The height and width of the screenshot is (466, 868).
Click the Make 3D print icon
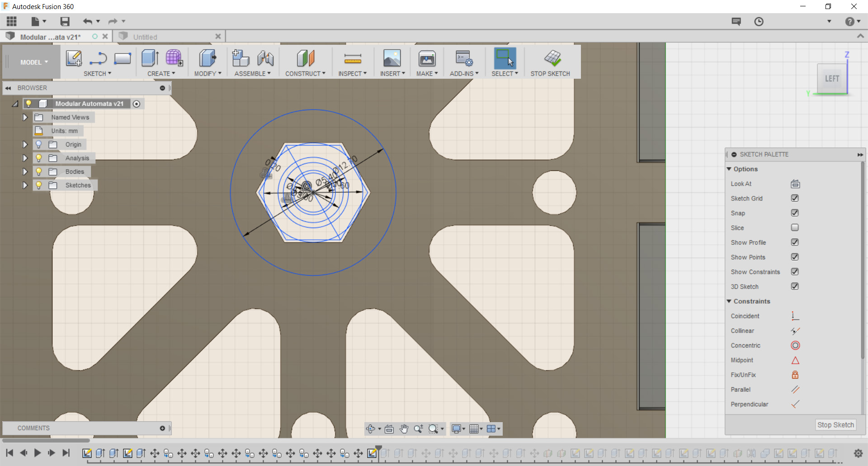click(x=427, y=58)
